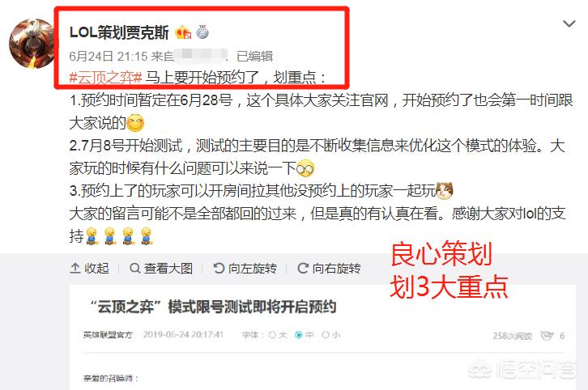The height and width of the screenshot is (390, 588).
Task: Rotate image left with 向左旋转
Action: click(245, 269)
